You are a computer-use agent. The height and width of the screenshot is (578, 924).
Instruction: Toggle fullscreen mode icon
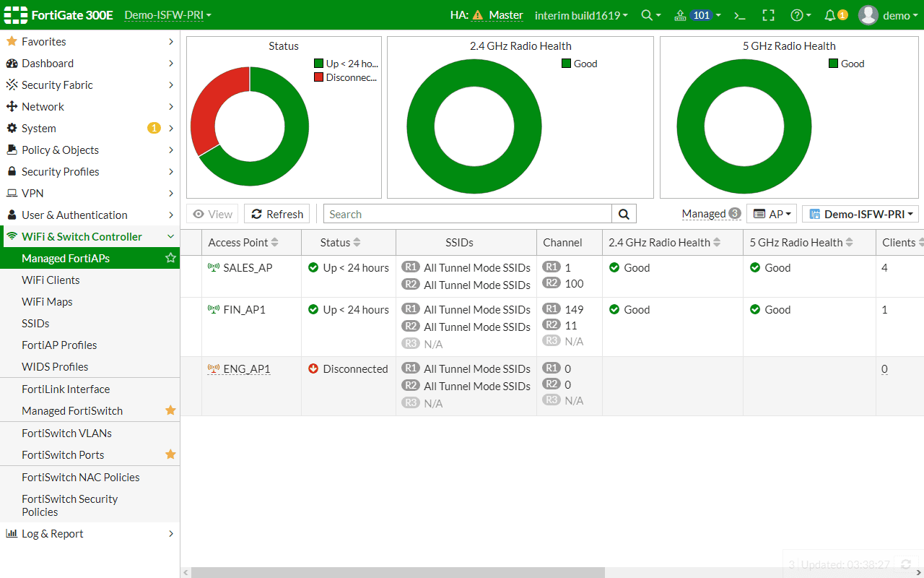tap(768, 15)
